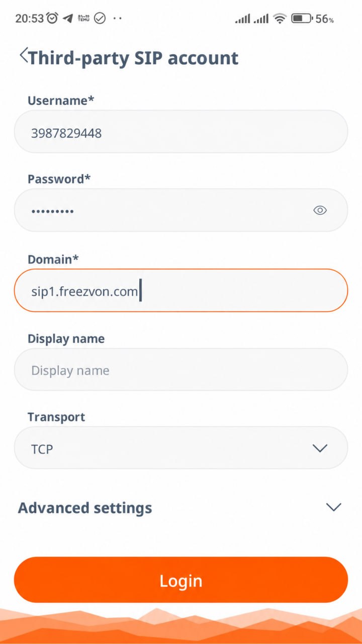Go back using the header arrow
This screenshot has width=362, height=644.
23,56
